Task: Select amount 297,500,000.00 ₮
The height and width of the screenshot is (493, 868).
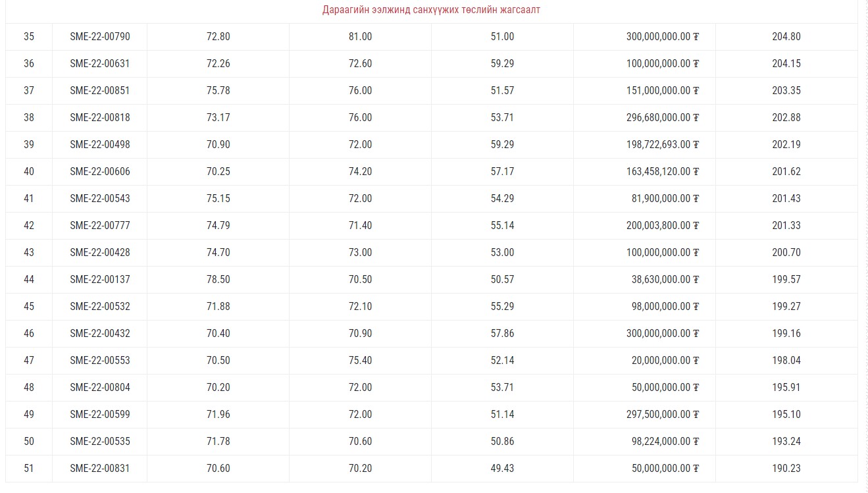Action: (662, 415)
